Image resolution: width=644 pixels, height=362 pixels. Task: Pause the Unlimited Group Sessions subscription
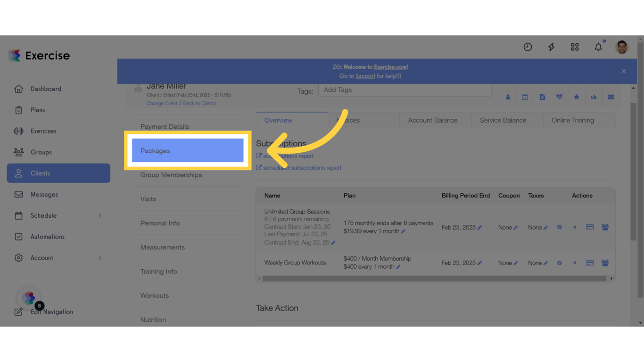(x=575, y=227)
